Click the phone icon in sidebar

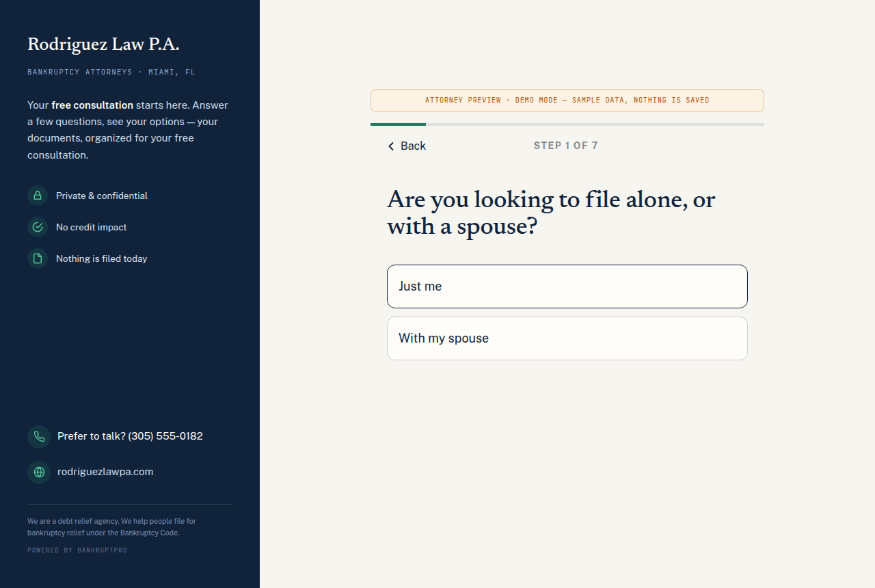coord(39,436)
